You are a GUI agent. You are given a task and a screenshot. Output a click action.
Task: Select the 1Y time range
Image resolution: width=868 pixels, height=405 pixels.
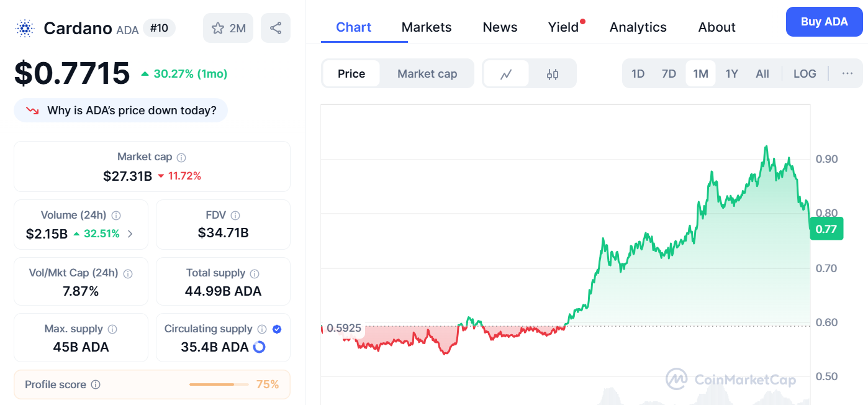pyautogui.click(x=731, y=73)
